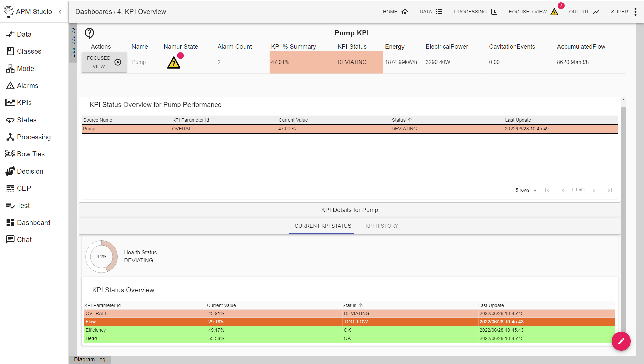
Task: Collapse the left sidebar with the chevron
Action: click(x=60, y=12)
